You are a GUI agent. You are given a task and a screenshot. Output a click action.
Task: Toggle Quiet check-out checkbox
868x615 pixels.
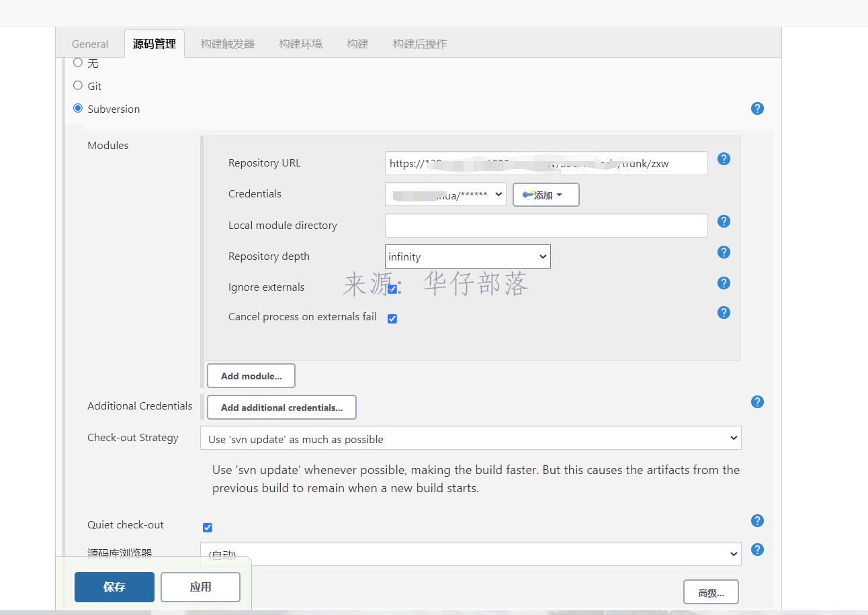[x=208, y=528]
